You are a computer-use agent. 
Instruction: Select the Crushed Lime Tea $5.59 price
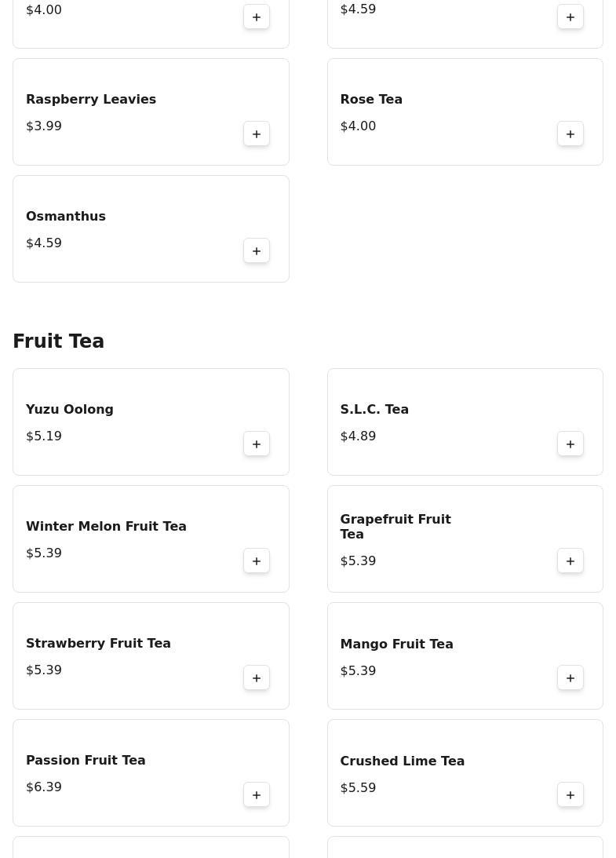[x=358, y=788]
